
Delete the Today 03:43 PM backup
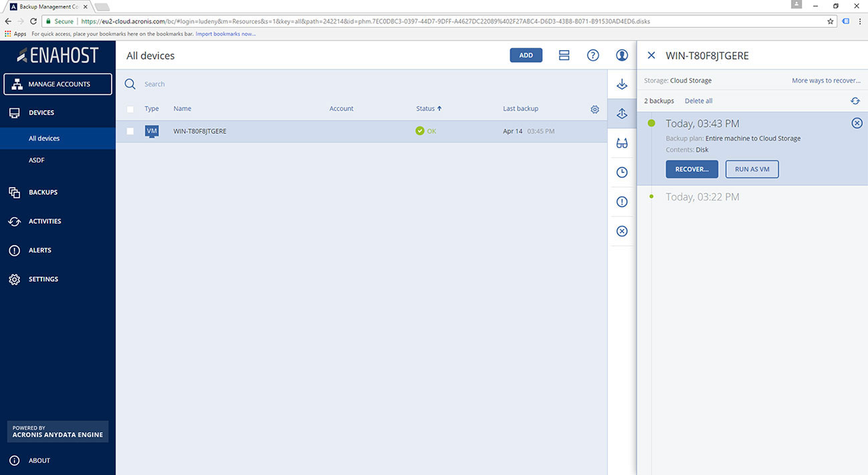click(857, 123)
